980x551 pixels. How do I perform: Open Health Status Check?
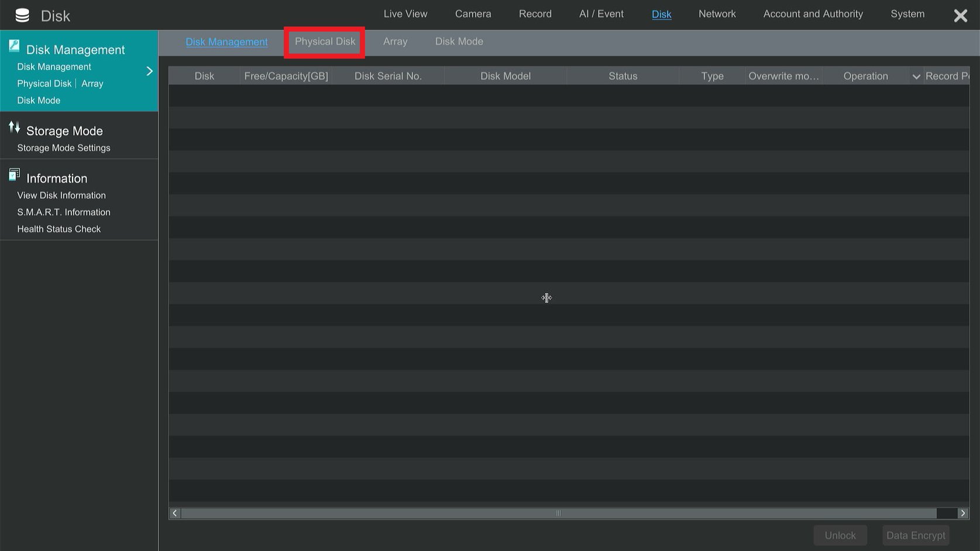tap(59, 229)
